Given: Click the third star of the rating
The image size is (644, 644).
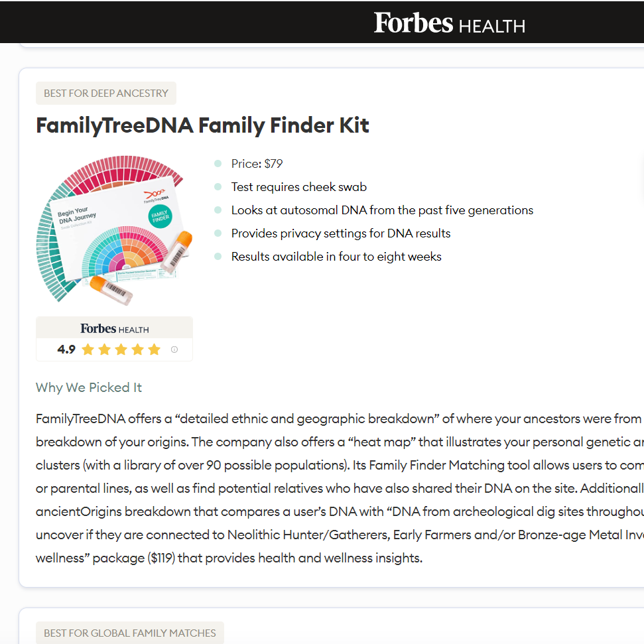Looking at the screenshot, I should [121, 350].
